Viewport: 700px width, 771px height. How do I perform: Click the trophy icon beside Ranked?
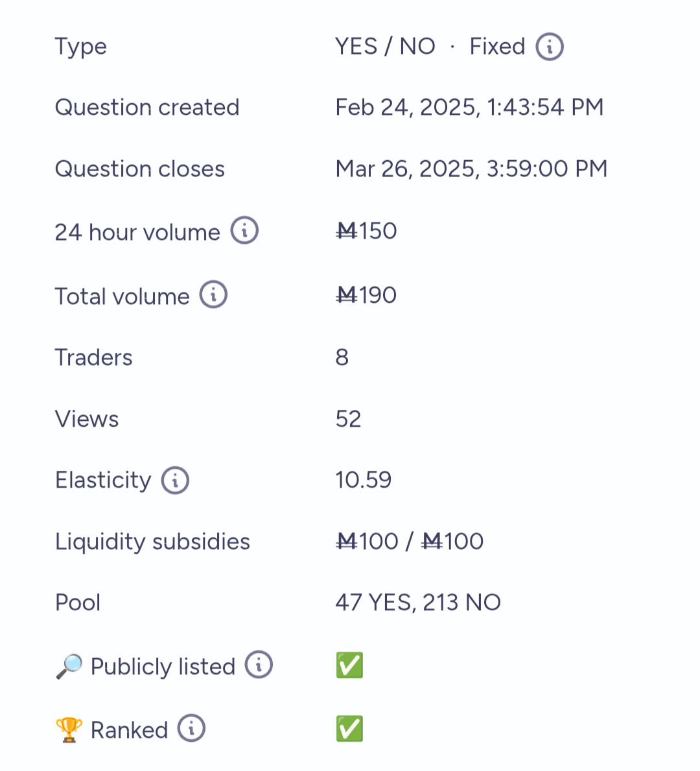(69, 729)
